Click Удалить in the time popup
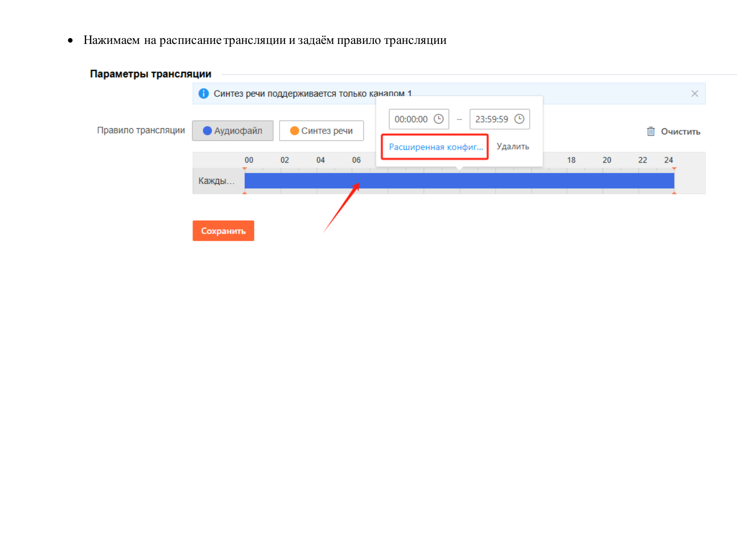The image size is (756, 534). click(513, 147)
